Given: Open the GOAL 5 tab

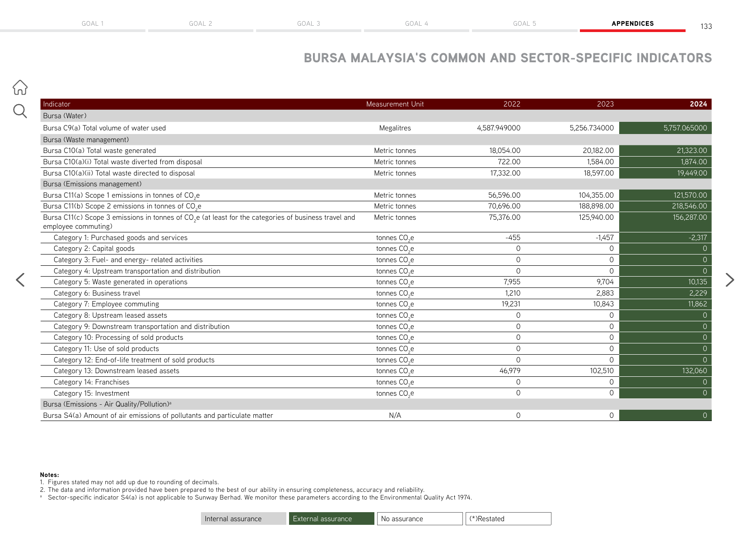Looking at the screenshot, I should [524, 23].
